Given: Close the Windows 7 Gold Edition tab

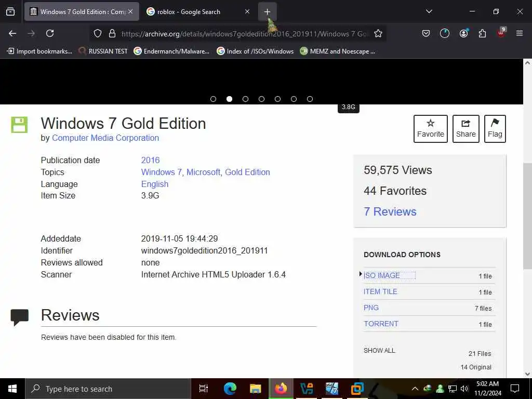Looking at the screenshot, I should click(130, 11).
